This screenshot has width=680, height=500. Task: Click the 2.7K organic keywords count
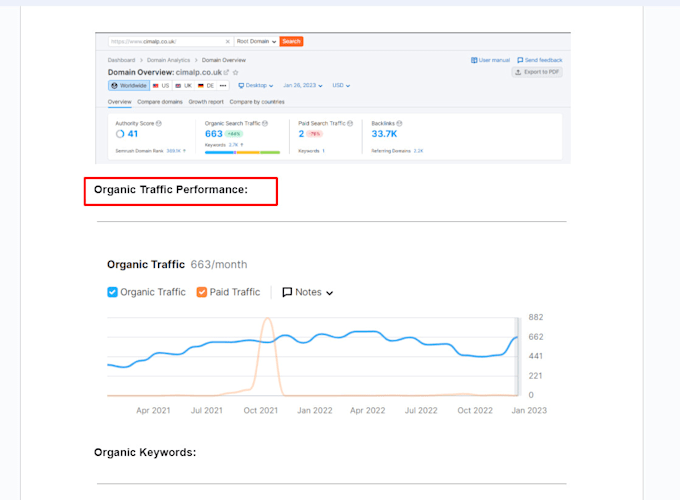[233, 145]
